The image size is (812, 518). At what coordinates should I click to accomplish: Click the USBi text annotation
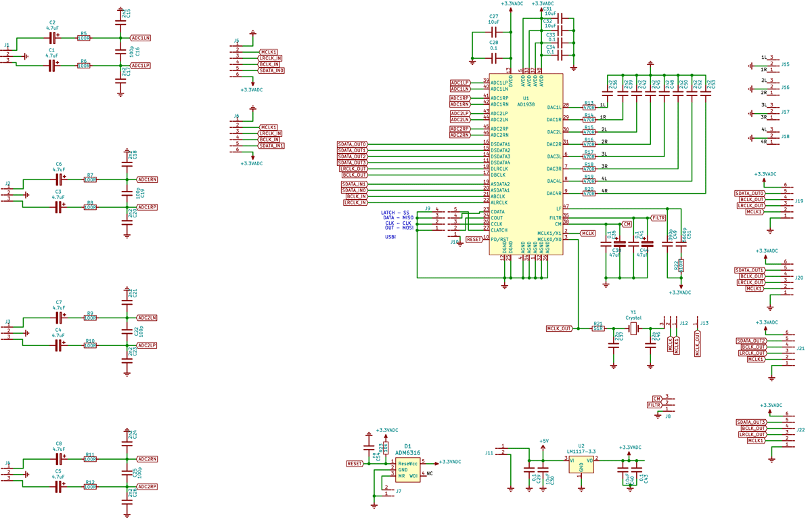pyautogui.click(x=390, y=237)
